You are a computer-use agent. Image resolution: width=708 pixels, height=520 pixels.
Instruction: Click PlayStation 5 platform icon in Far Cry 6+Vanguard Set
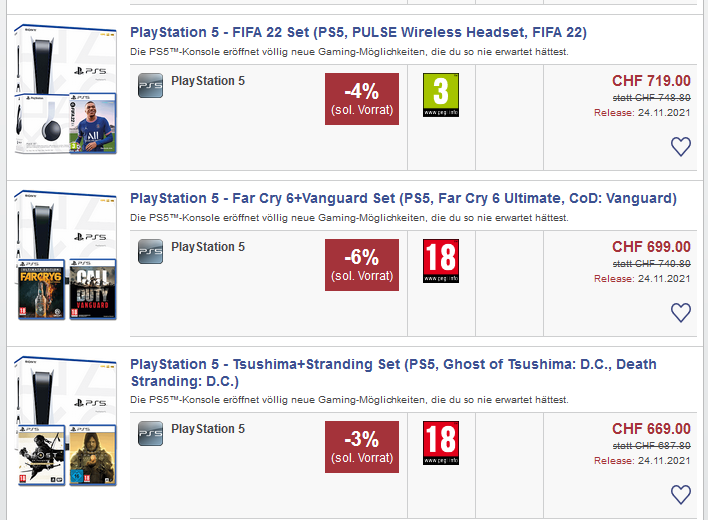tap(150, 252)
